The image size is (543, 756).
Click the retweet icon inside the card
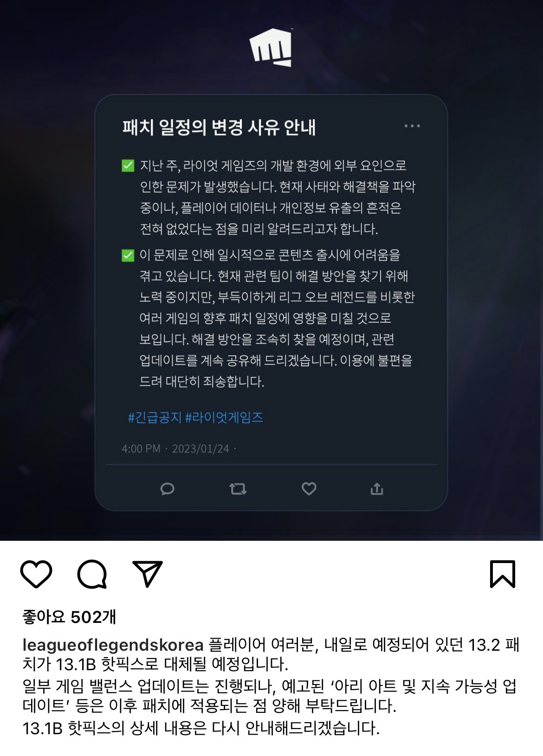click(x=238, y=489)
